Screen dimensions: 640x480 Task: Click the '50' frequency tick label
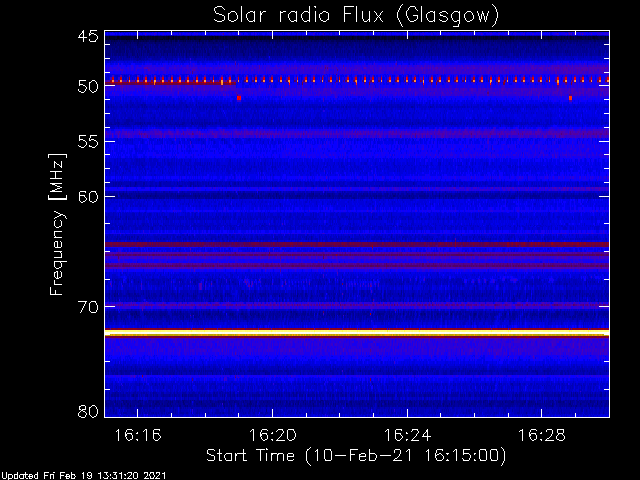88,87
